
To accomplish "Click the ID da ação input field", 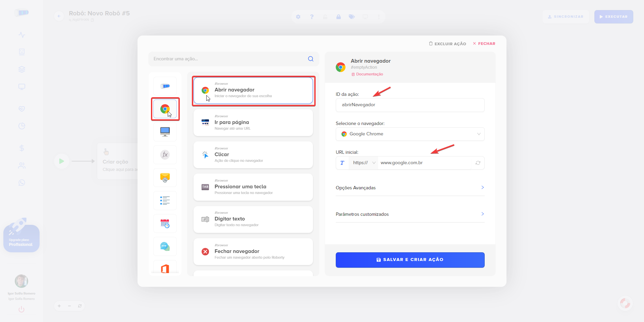I will 410,105.
